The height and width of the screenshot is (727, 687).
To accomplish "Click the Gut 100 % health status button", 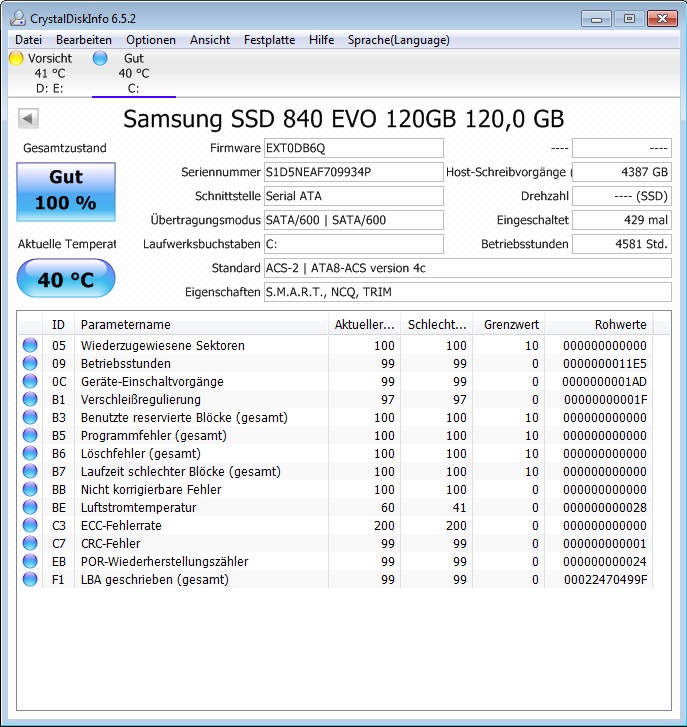I will pyautogui.click(x=66, y=191).
